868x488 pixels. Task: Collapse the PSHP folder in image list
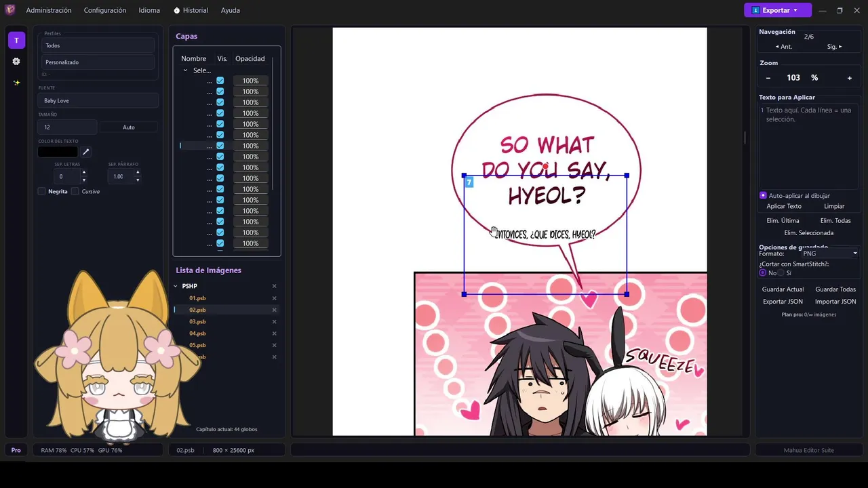pyautogui.click(x=176, y=286)
